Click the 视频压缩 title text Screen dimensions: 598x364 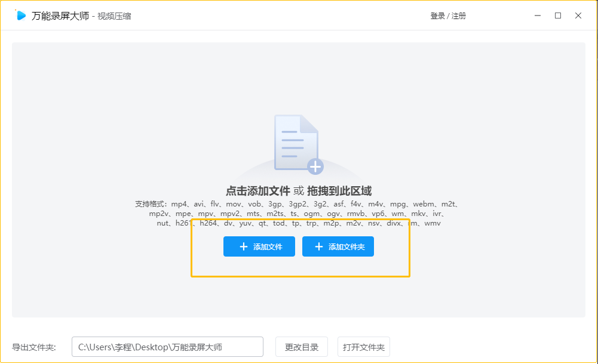(114, 16)
